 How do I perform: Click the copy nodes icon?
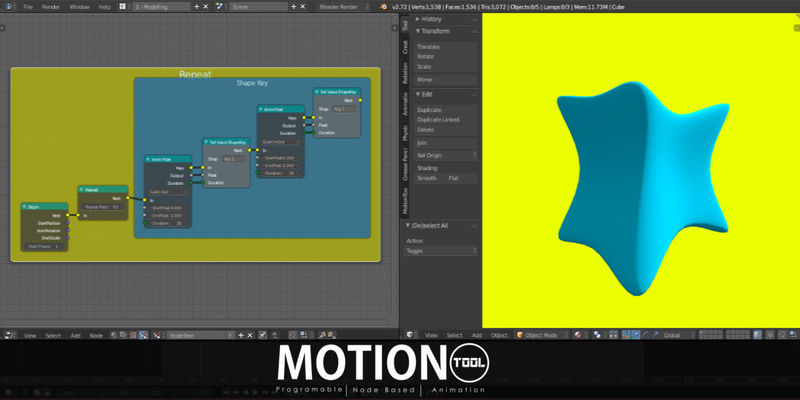click(322, 335)
